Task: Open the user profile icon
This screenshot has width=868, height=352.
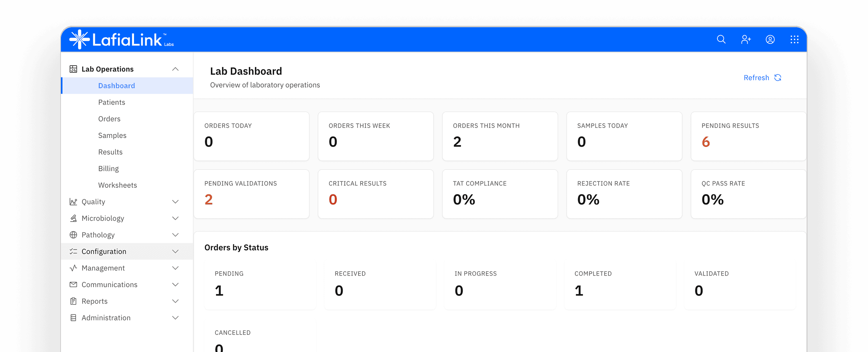Action: tap(770, 39)
